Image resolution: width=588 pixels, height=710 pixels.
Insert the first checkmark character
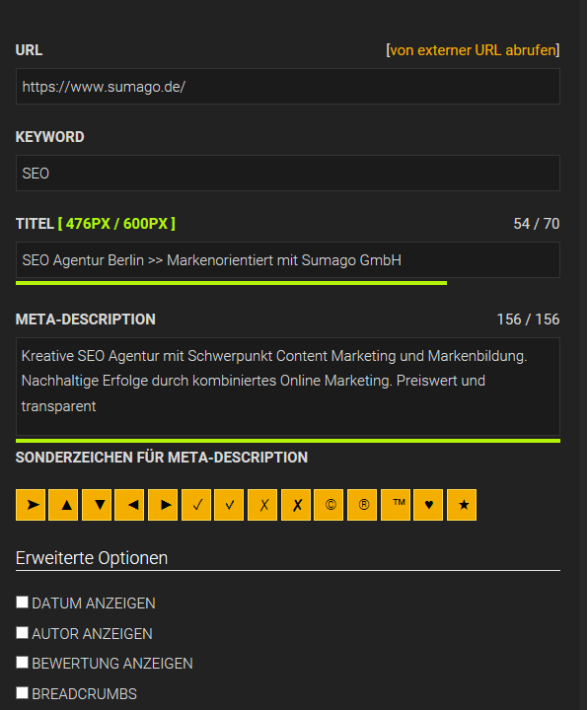click(x=196, y=505)
